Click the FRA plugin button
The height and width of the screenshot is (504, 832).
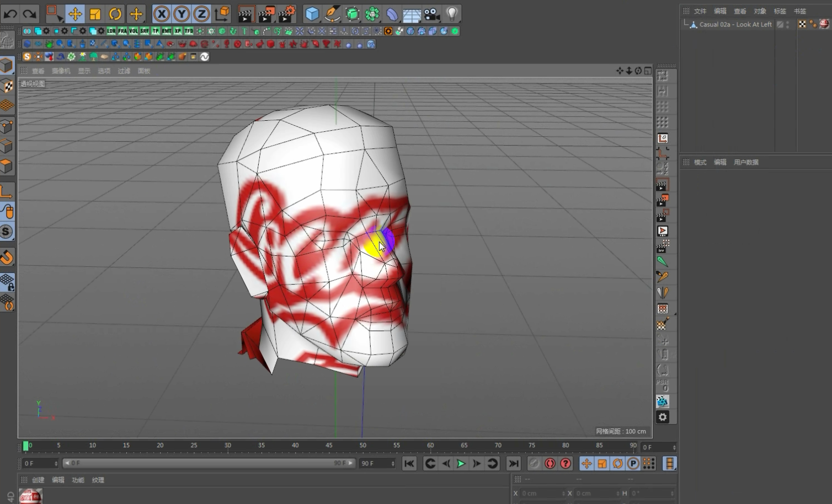(122, 31)
